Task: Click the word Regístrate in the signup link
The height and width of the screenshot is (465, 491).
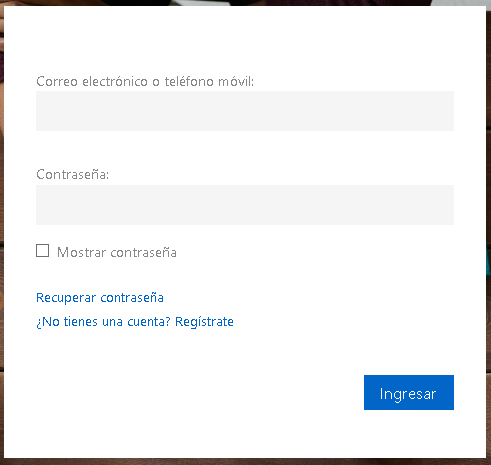Action: pyautogui.click(x=204, y=322)
